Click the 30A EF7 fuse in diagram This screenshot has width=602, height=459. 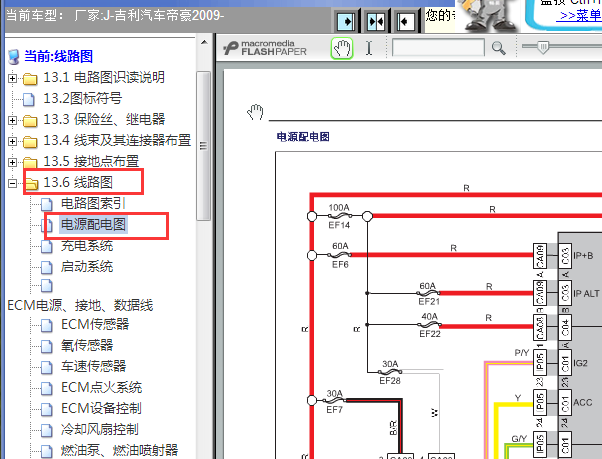[x=334, y=401]
